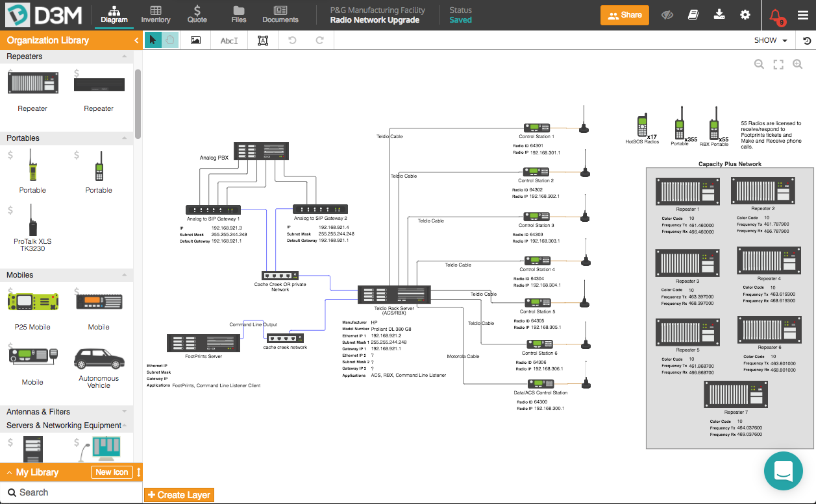Undo the last diagram change
Viewport: 816px width, 504px height.
point(292,40)
